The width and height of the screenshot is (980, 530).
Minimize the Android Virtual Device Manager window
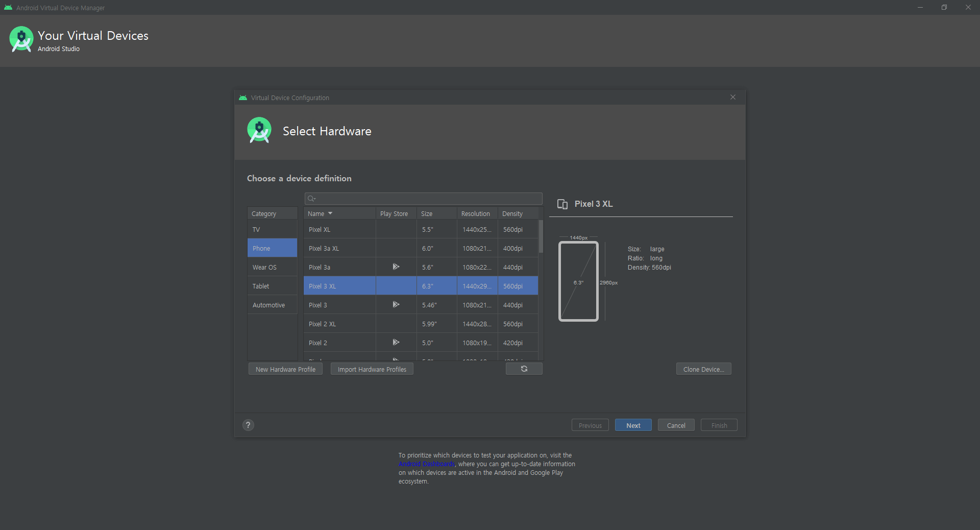click(920, 7)
